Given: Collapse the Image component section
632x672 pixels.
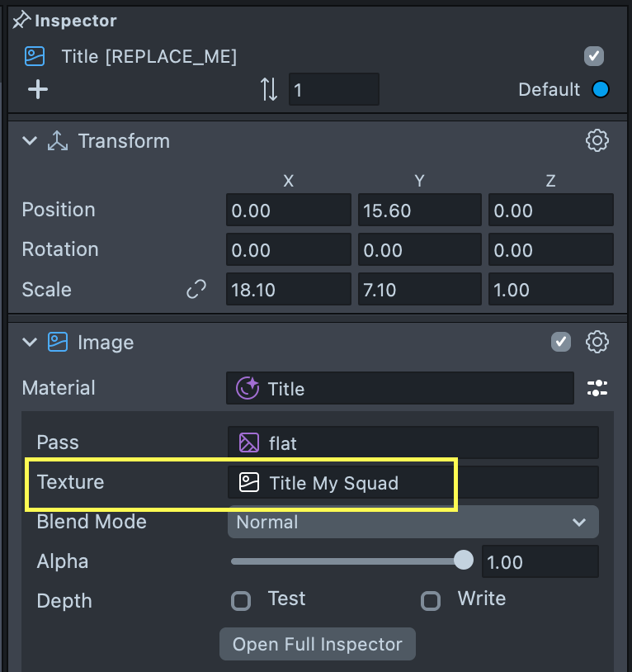Looking at the screenshot, I should [30, 342].
